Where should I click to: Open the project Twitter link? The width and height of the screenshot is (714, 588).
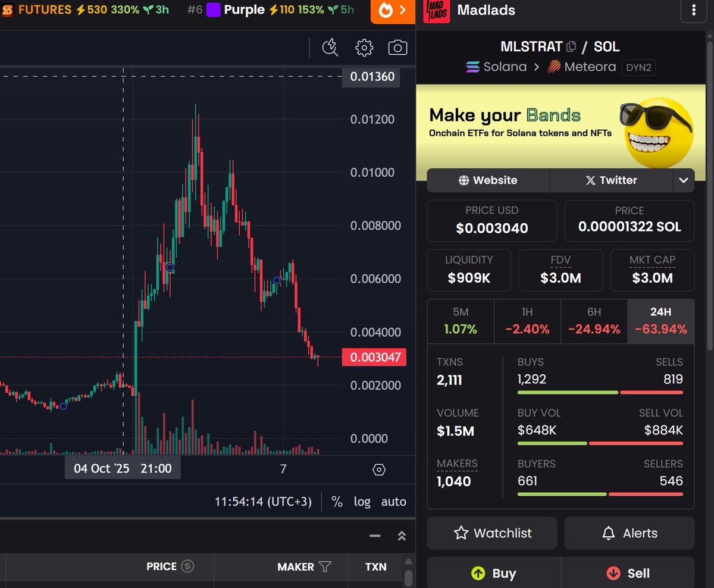point(611,180)
